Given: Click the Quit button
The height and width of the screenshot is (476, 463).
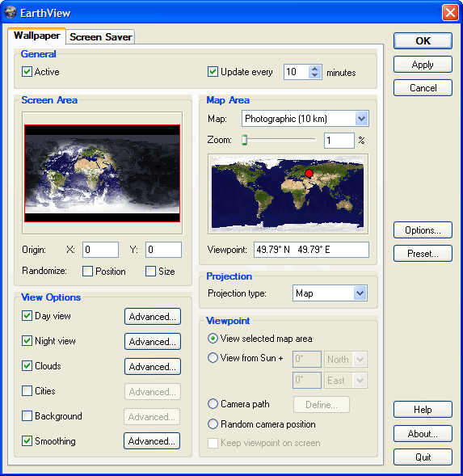Looking at the screenshot, I should point(423,457).
